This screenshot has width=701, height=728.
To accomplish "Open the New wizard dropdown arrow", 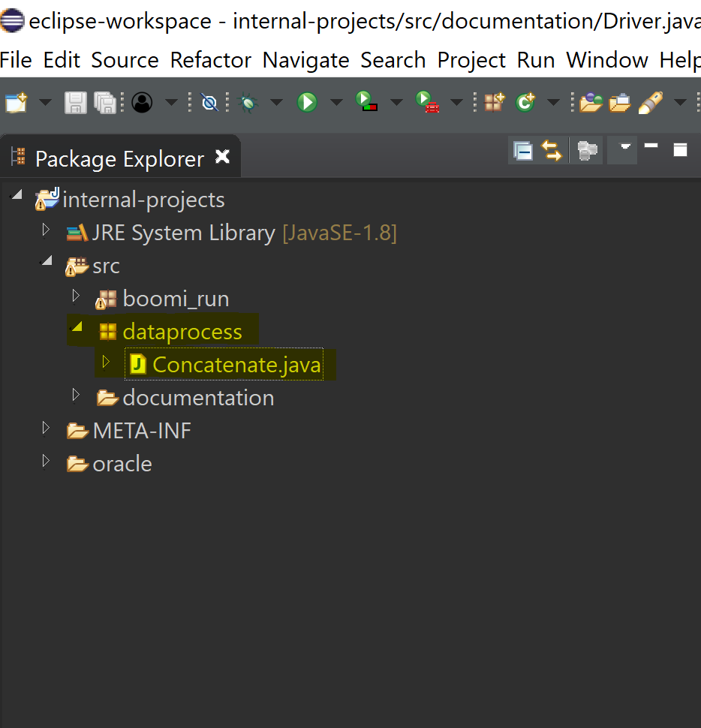I will [44, 102].
